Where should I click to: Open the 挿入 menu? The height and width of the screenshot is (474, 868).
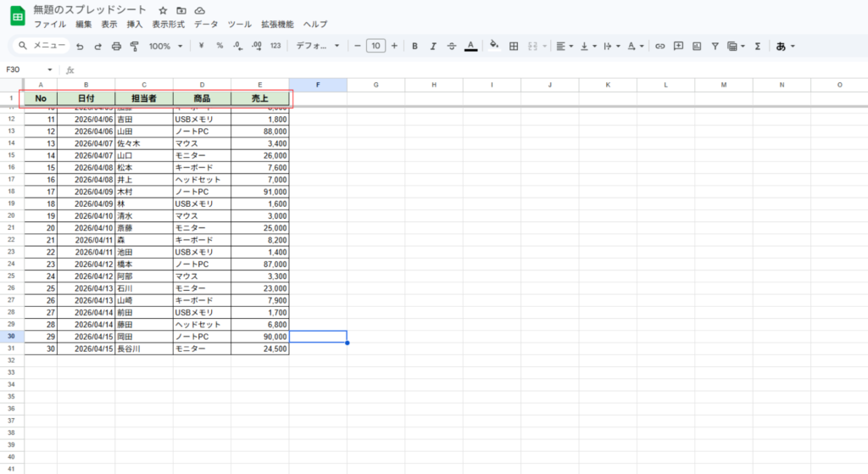(135, 25)
